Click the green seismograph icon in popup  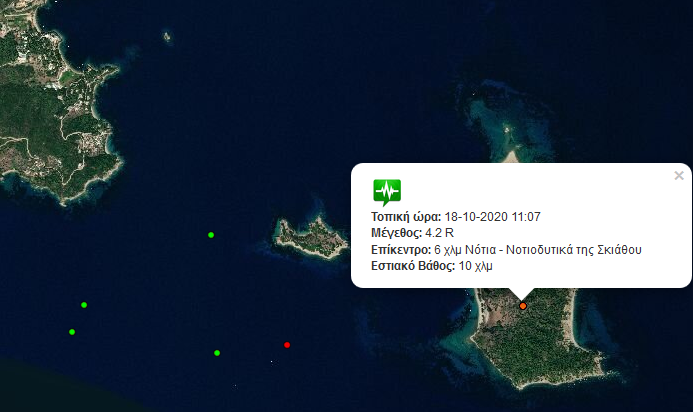click(387, 192)
